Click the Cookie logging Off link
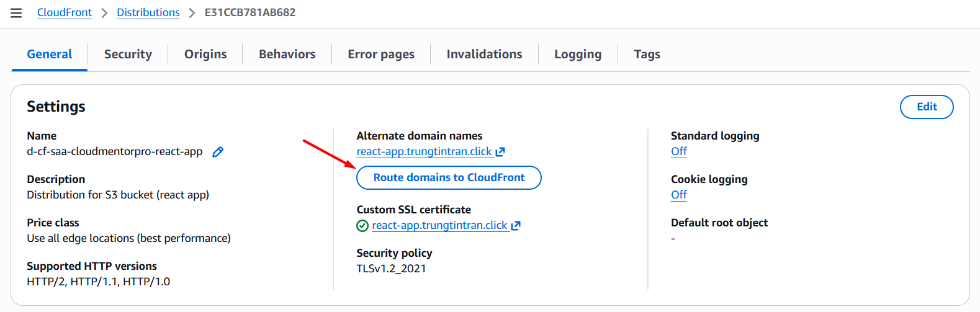Screen dimensions: 980x312 click(679, 195)
